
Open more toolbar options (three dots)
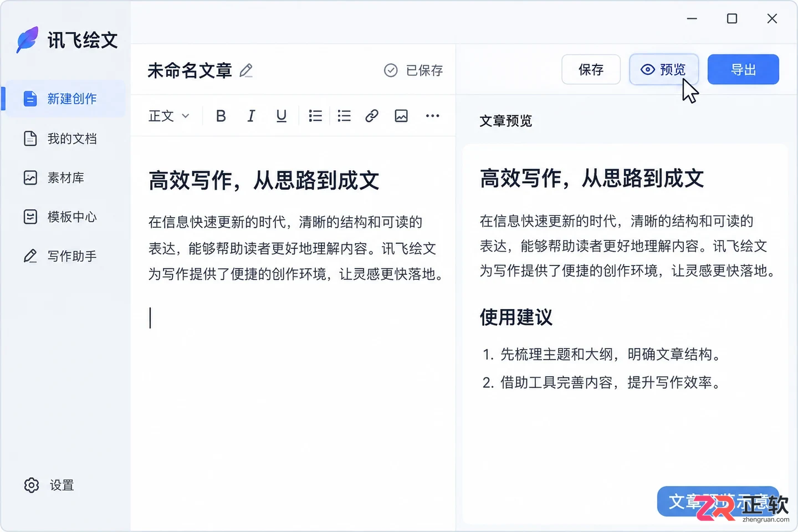[433, 116]
